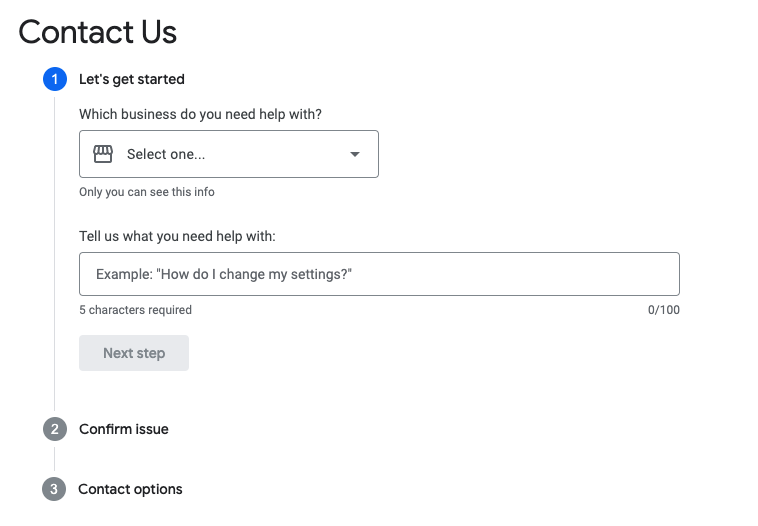Open the "Confirm issue" step
This screenshot has height=526, width=758.
coord(124,429)
